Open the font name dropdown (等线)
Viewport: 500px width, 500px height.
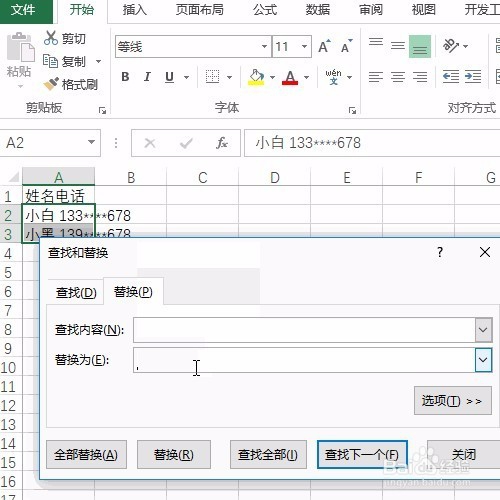(x=264, y=46)
